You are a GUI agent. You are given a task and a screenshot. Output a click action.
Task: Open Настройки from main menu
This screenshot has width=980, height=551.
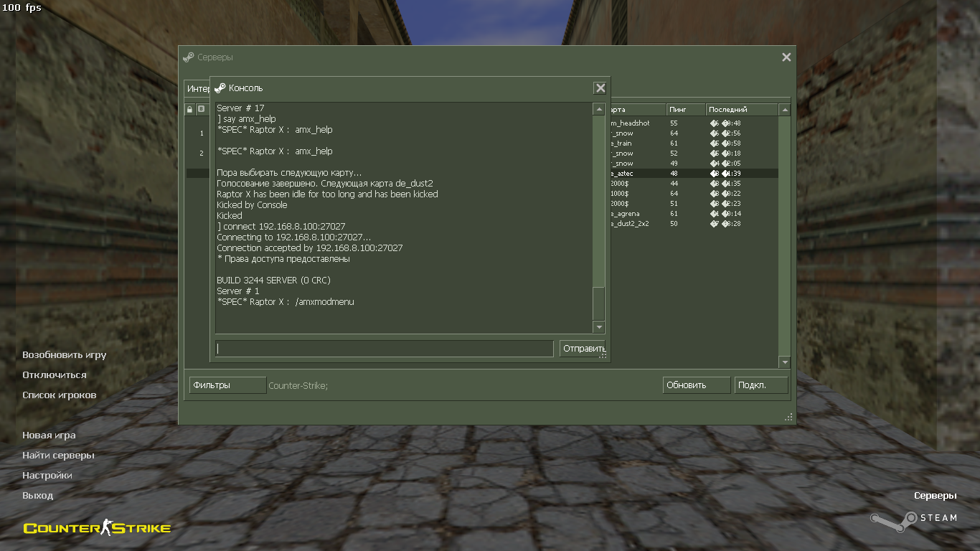pyautogui.click(x=47, y=476)
